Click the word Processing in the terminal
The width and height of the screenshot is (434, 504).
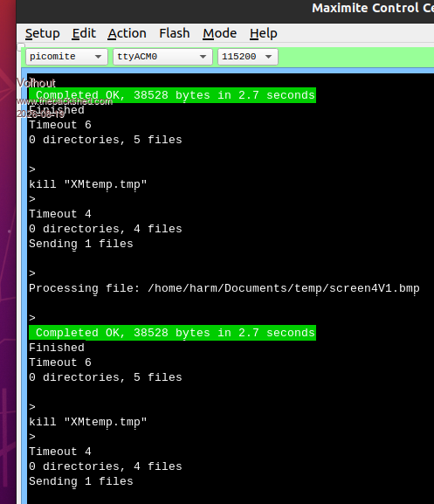pyautogui.click(x=64, y=288)
